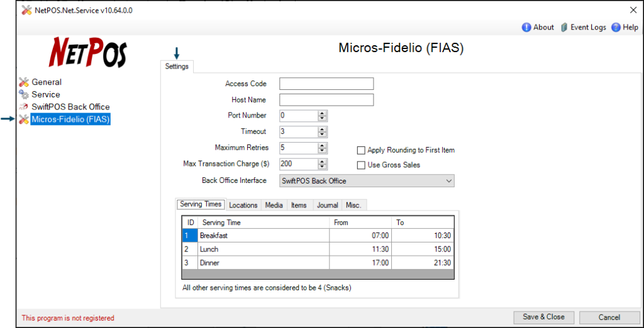Decrease the Timeout value
The height and width of the screenshot is (328, 644).
323,134
